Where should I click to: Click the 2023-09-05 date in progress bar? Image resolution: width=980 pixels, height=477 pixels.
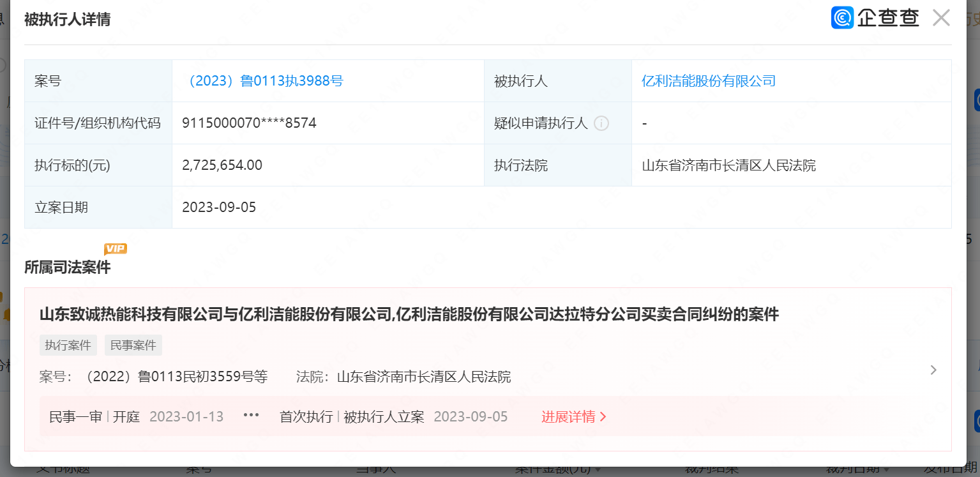click(x=471, y=417)
